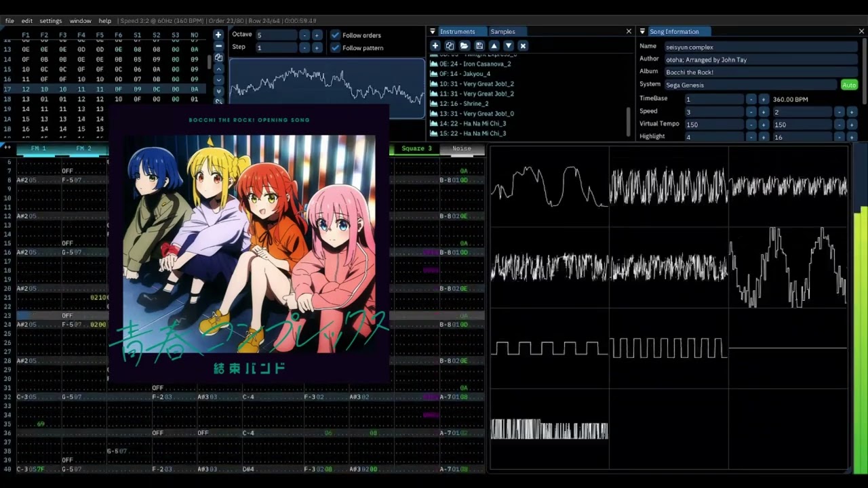
Task: Click the Bocchi the Rock album art
Action: point(249,244)
